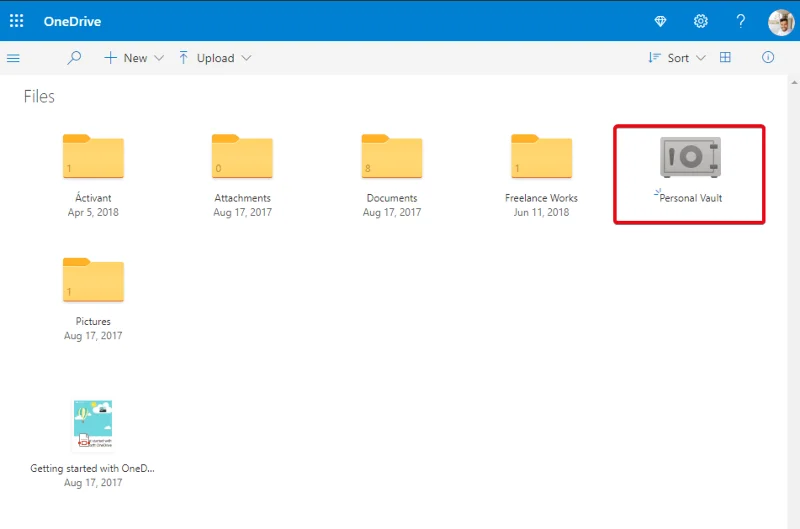
Task: Click the Premium diamond icon
Action: click(x=660, y=21)
